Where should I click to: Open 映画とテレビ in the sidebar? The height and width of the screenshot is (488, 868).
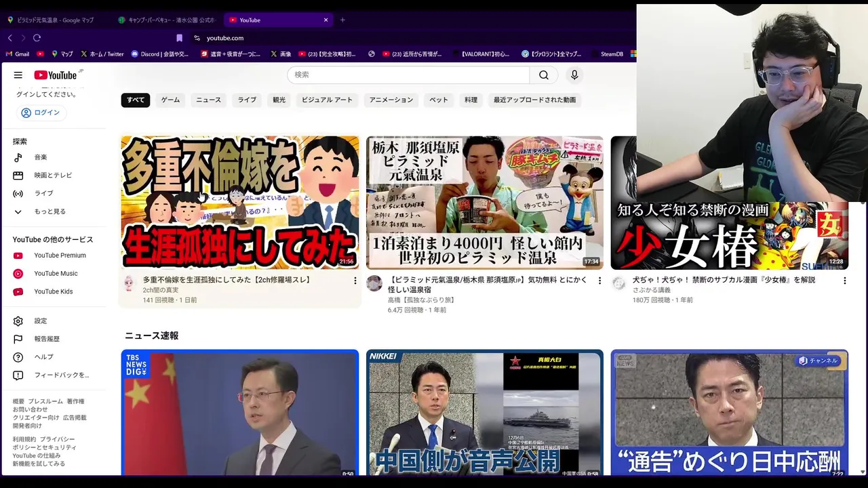pos(54,176)
